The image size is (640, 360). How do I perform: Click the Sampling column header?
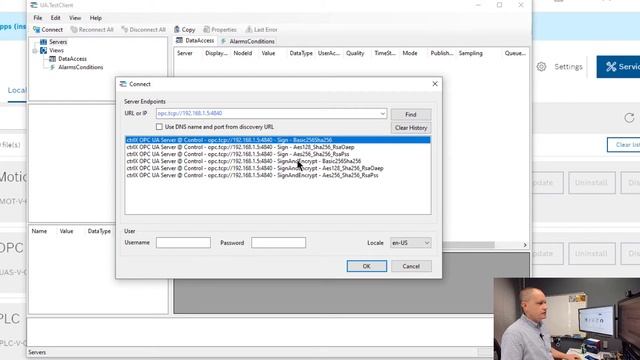coord(470,53)
